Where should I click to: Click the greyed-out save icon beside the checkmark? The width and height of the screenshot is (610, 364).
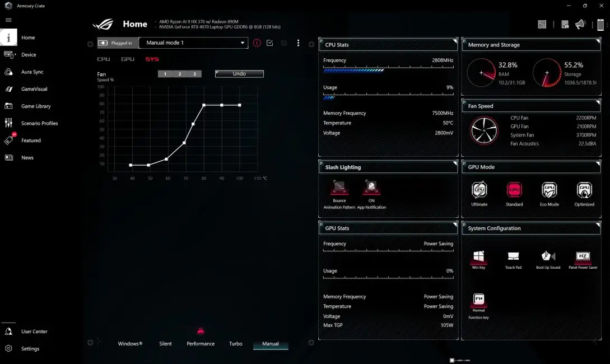284,43
